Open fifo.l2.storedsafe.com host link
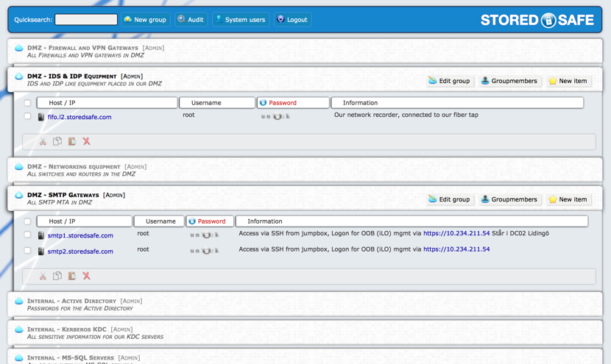 tap(80, 117)
